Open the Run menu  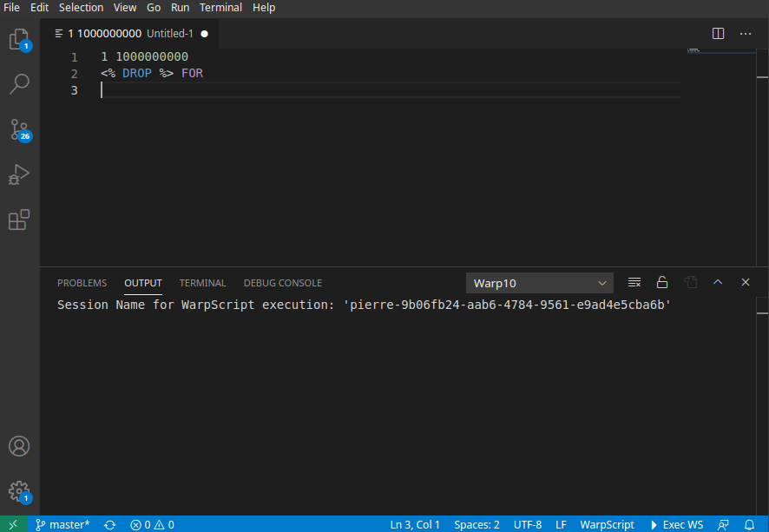(x=180, y=7)
